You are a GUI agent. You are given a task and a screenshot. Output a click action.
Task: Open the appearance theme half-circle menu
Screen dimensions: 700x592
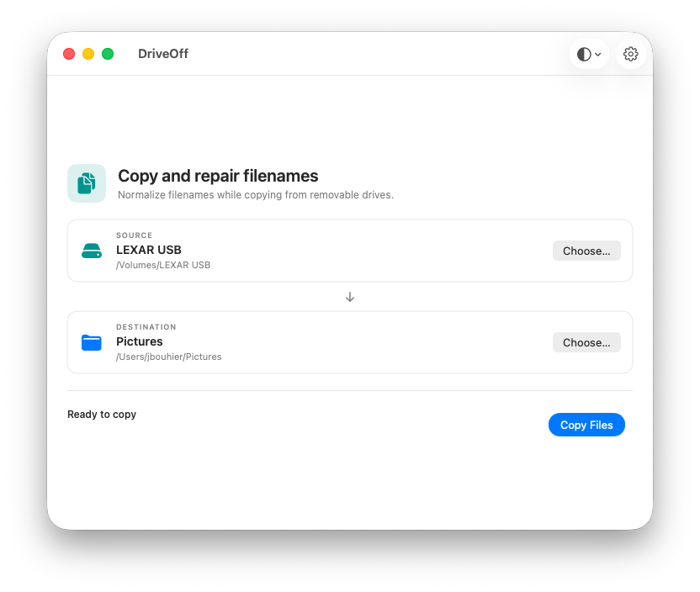click(x=589, y=54)
